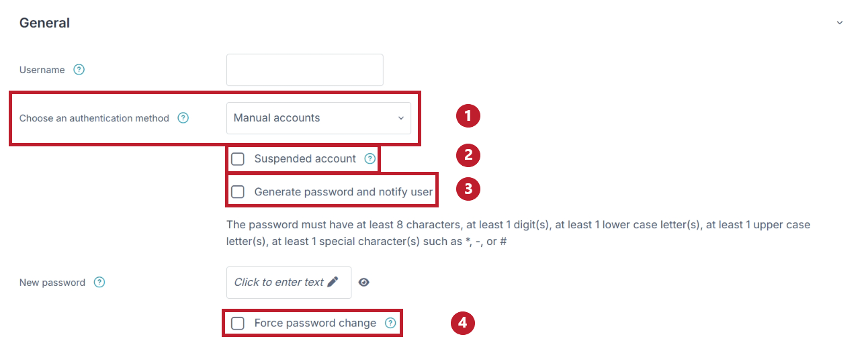This screenshot has height=341, width=868.
Task: Click the 'New password' label
Action: [x=52, y=283]
